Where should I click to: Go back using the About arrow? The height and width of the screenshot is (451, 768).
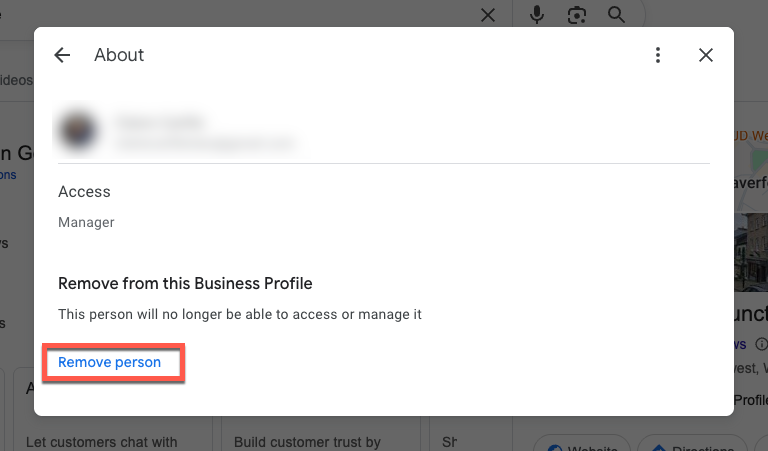coord(63,56)
